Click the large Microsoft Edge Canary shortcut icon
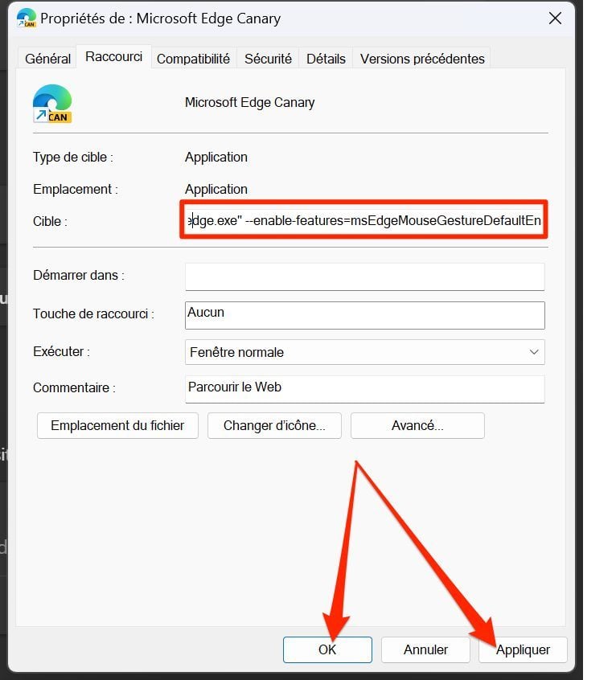The width and height of the screenshot is (616, 680). pos(52,104)
